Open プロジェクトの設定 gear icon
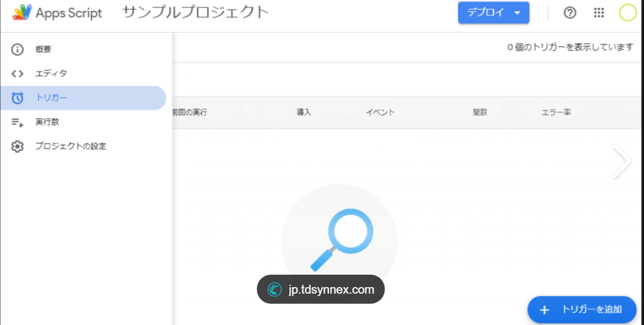The height and width of the screenshot is (325, 644). (x=18, y=146)
